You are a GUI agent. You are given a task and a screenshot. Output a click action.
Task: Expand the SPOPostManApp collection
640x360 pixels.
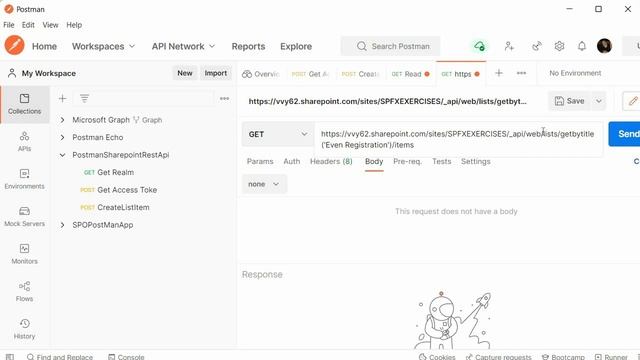tap(62, 224)
